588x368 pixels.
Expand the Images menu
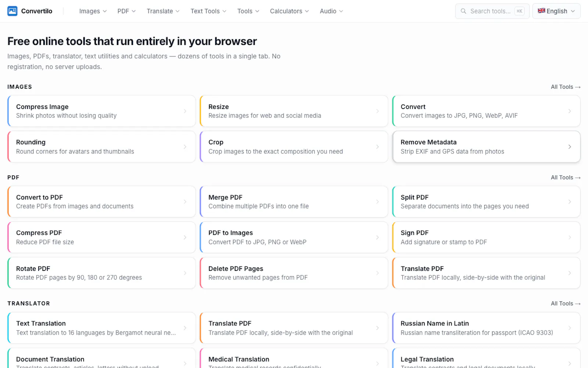[93, 11]
